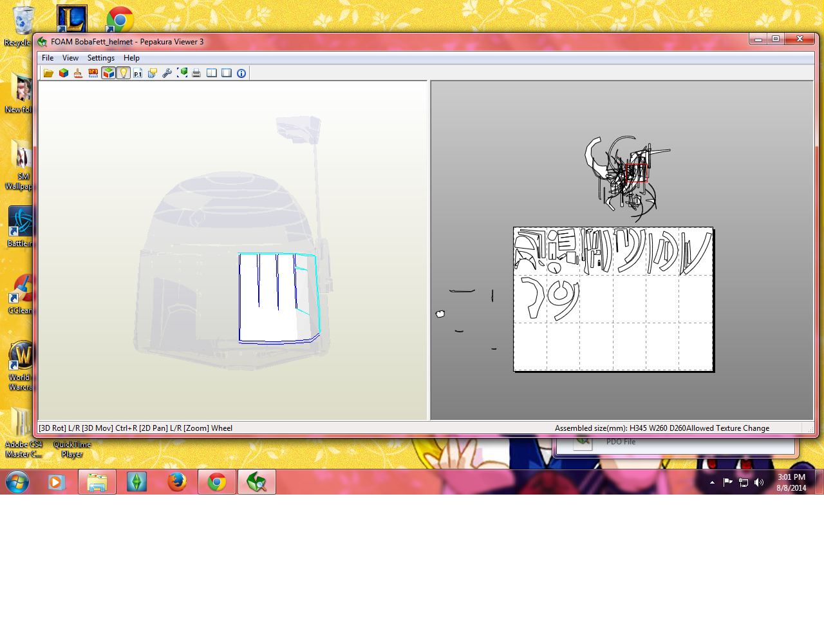Viewport: 824px width, 644px height.
Task: Select the Google Chrome desktop shortcut
Action: [x=120, y=19]
